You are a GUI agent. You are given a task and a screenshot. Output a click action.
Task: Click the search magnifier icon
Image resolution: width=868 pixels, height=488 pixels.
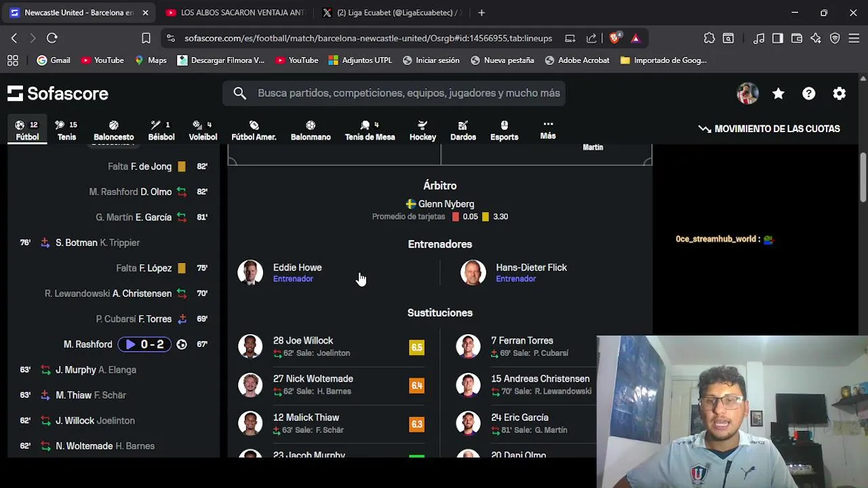[x=240, y=93]
